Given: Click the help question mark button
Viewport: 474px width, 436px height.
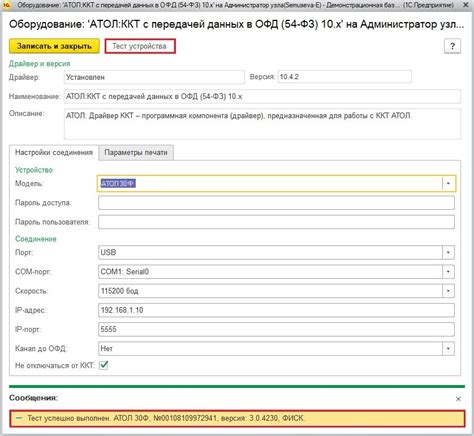Looking at the screenshot, I should tap(452, 46).
